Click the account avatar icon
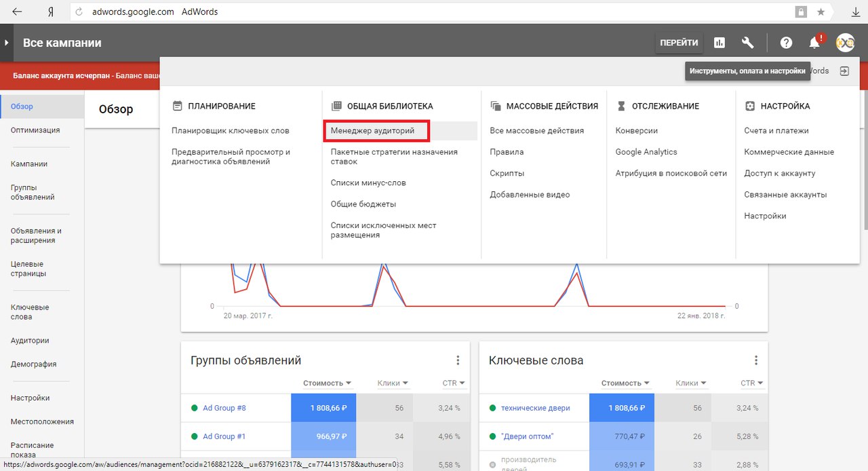Screen dimensions: 868x471 click(x=845, y=43)
